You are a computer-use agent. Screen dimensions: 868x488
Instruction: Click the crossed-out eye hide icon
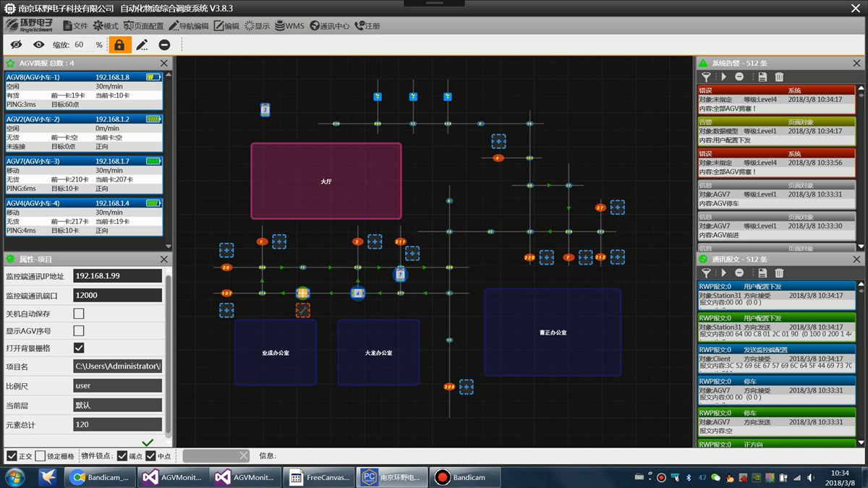tap(16, 45)
